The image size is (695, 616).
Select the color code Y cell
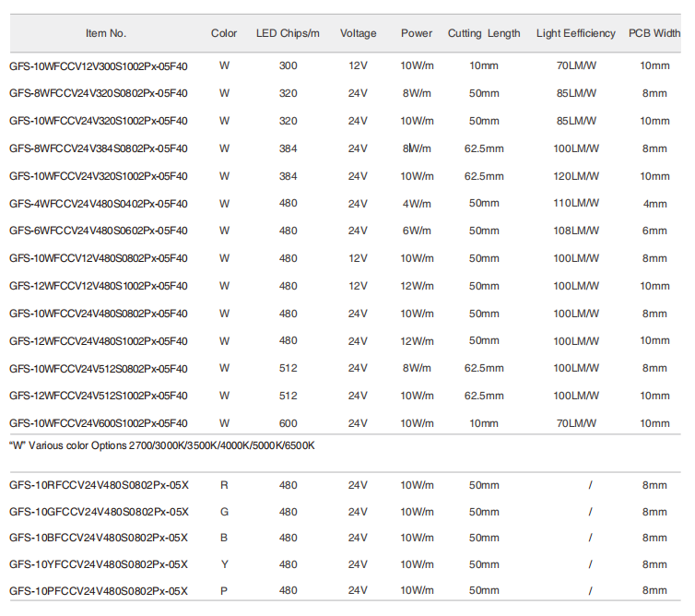tap(224, 564)
